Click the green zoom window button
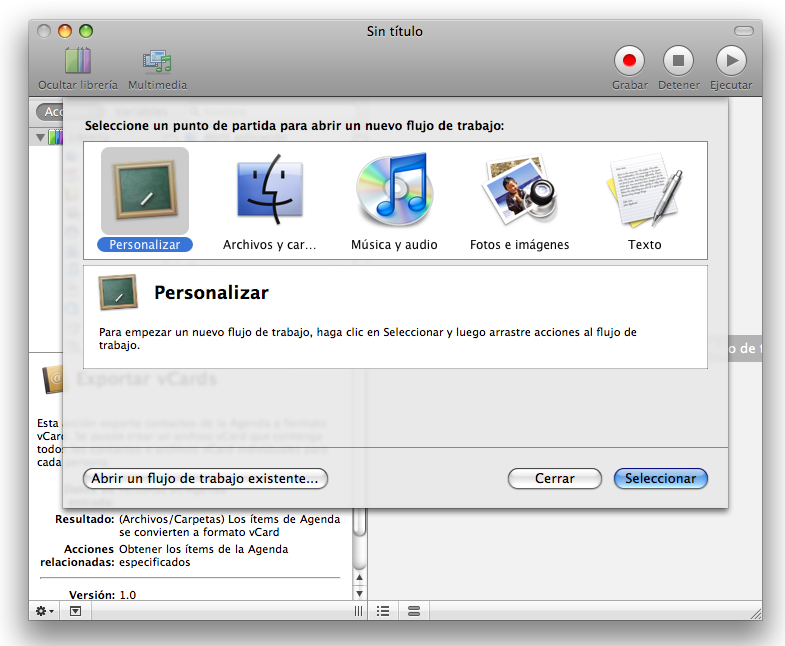 tap(86, 31)
